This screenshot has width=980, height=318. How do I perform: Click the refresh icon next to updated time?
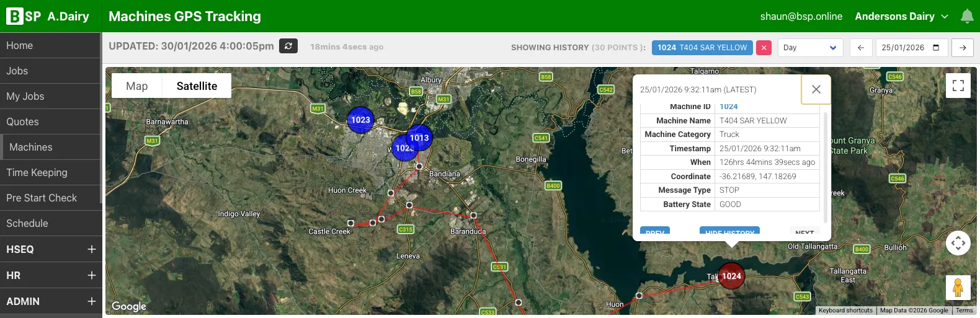288,46
